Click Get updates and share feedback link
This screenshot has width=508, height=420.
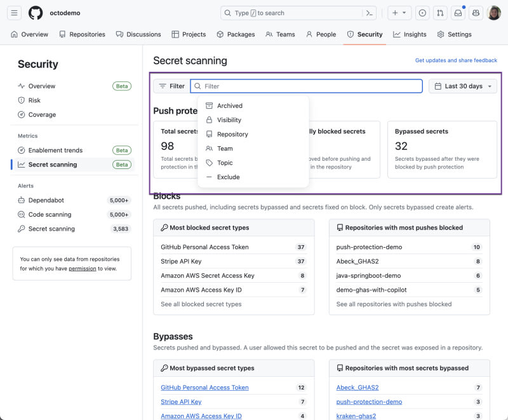(456, 60)
